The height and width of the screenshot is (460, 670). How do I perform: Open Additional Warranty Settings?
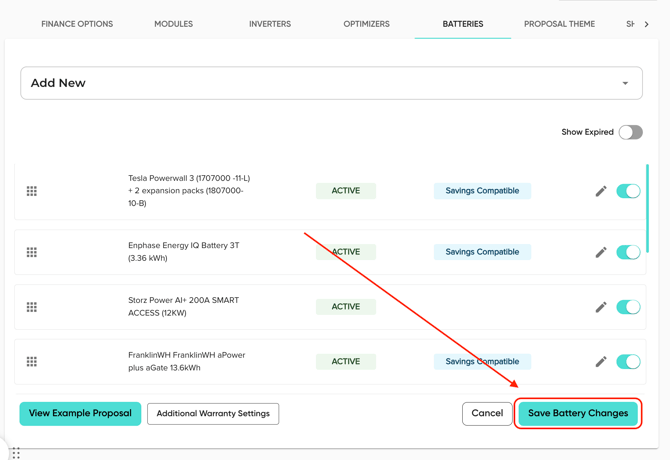(x=213, y=413)
